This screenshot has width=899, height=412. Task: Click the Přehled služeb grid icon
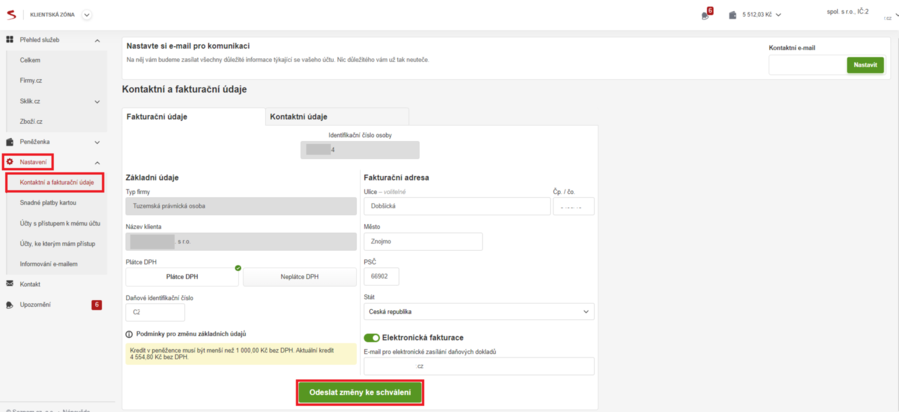[x=10, y=39]
